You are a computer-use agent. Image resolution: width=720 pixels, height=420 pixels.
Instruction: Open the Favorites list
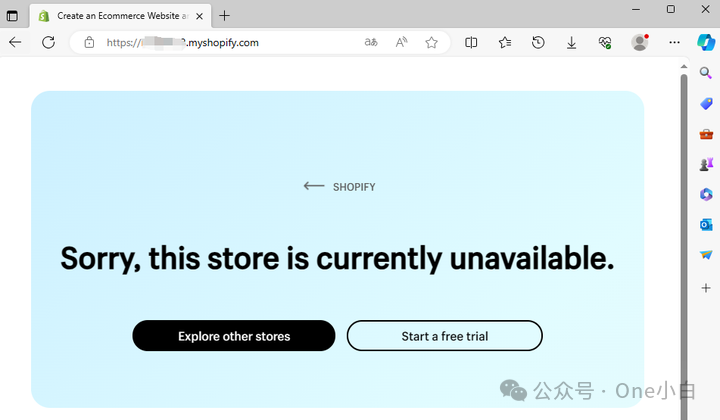click(x=505, y=43)
